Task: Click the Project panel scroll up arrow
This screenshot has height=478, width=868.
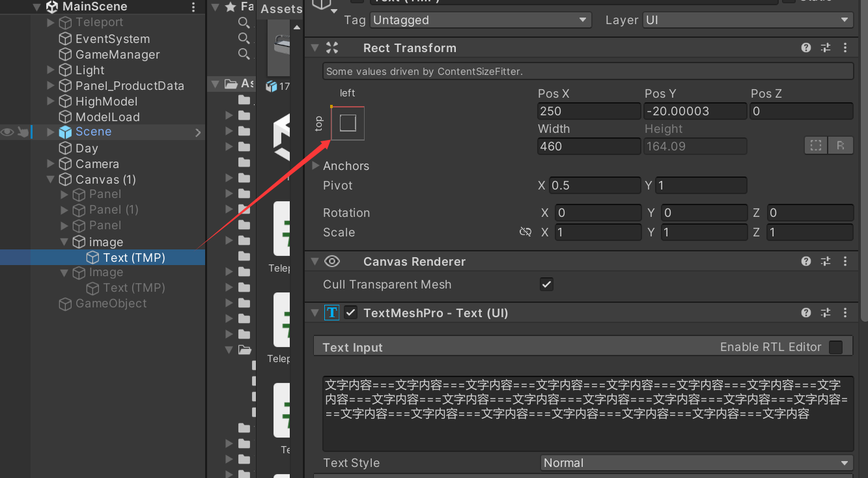Action: (297, 27)
